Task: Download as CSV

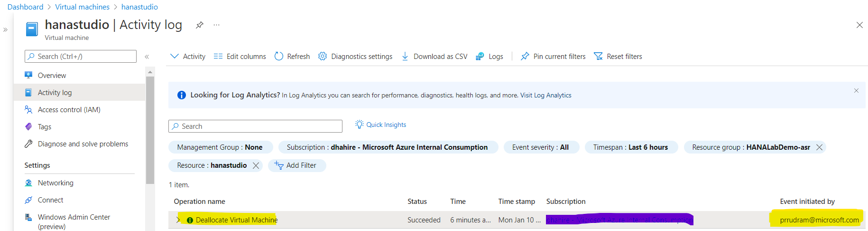Action: (434, 57)
